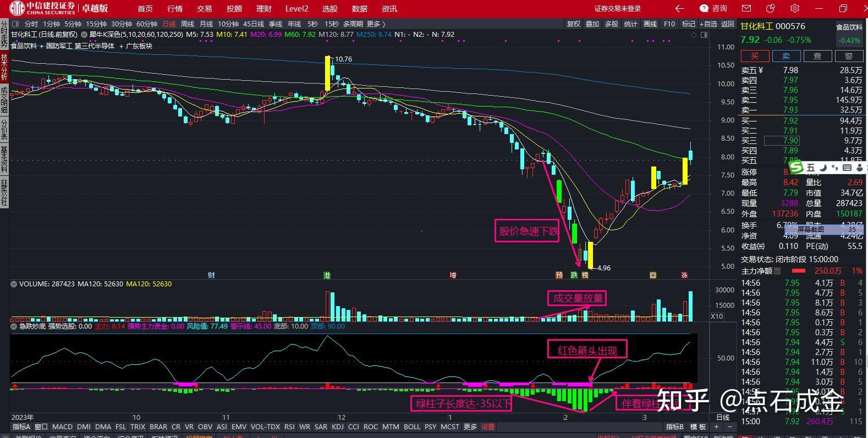Select RSI indicator tab
The width and height of the screenshot is (868, 438).
(x=289, y=427)
